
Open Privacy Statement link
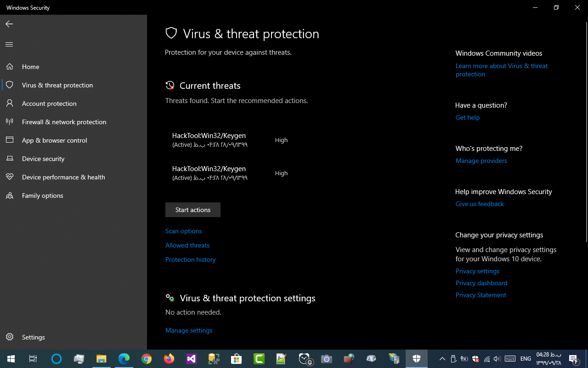click(481, 295)
